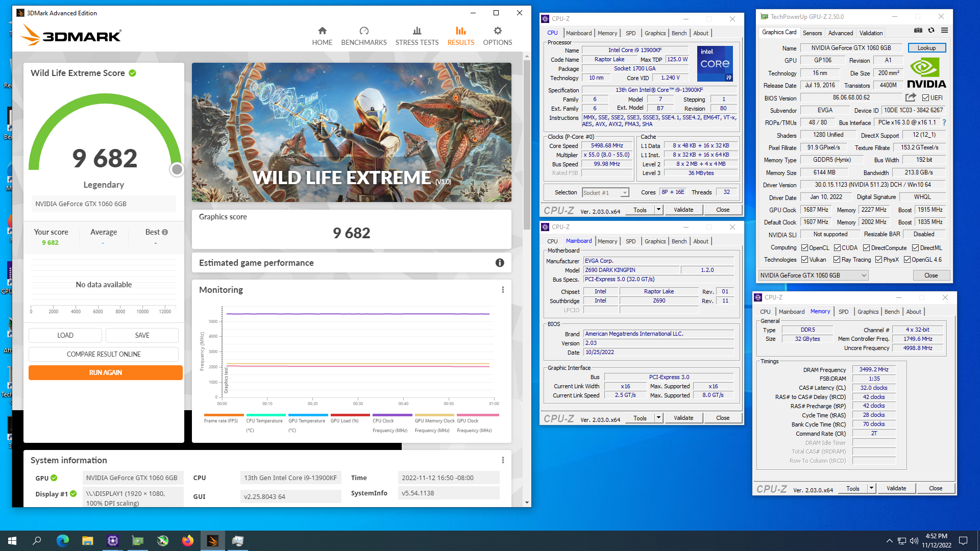Click the Lookup button in GPU-Z
Screen dimensions: 980x551
926,48
